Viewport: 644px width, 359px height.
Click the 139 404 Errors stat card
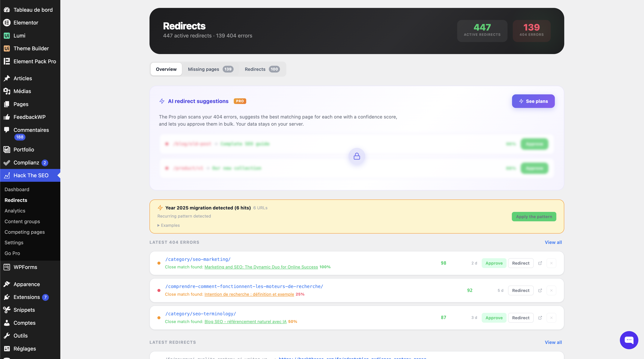pyautogui.click(x=531, y=31)
